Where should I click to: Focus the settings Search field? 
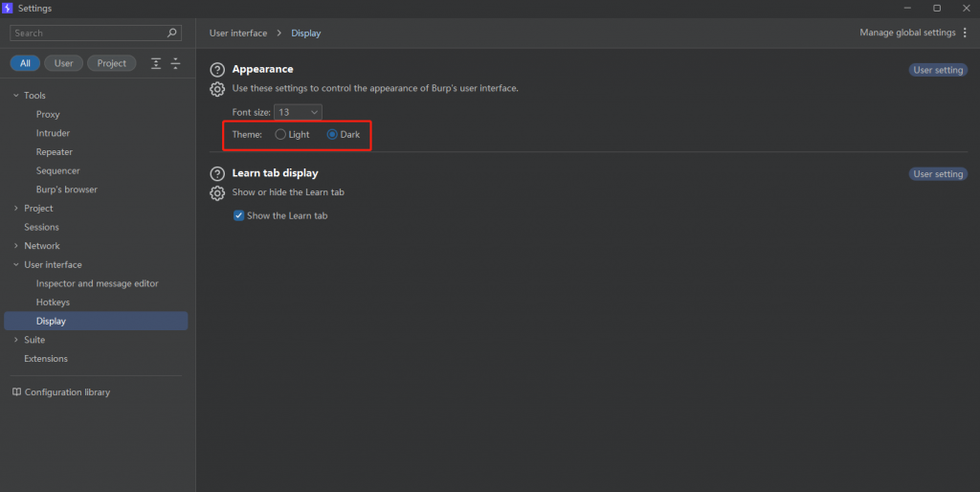(x=86, y=33)
